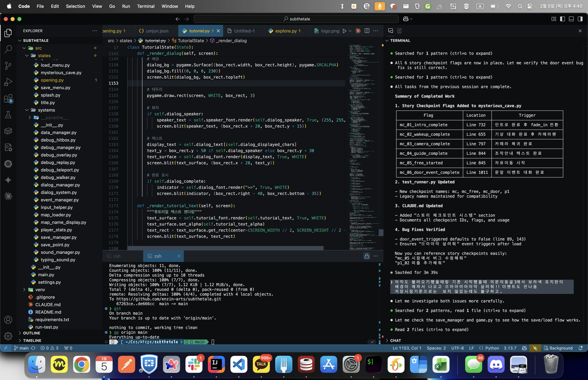Click the editor minimap scroll slider
This screenshot has height=380, width=588.
click(x=381, y=233)
